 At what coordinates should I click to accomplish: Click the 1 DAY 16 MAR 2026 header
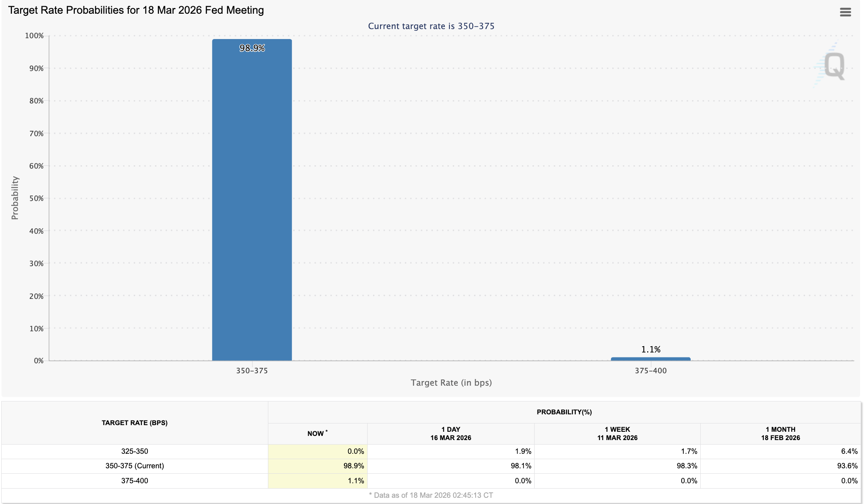tap(451, 433)
